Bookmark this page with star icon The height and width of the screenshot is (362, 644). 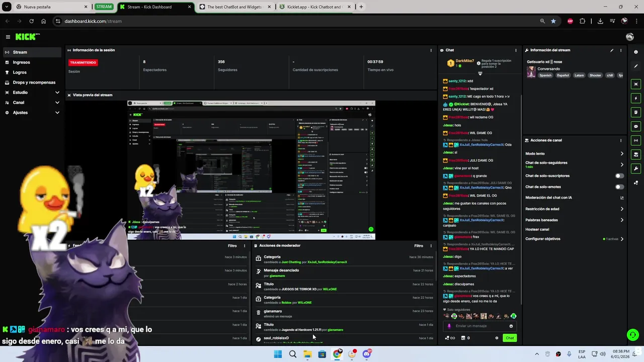click(x=553, y=21)
